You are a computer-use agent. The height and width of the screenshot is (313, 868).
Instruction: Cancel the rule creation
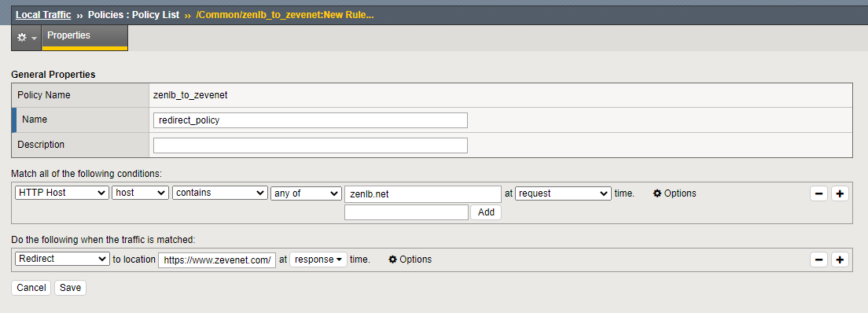tap(31, 288)
